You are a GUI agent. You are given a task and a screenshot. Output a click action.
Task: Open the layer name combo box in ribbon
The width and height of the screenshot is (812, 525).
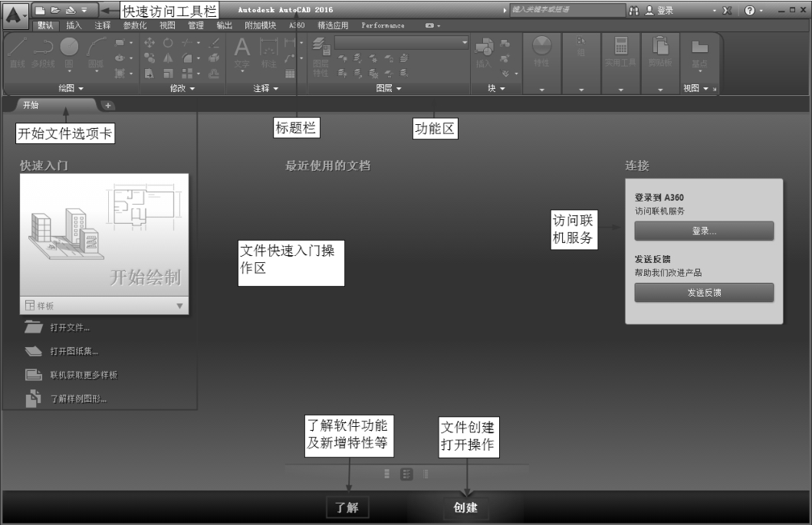402,43
